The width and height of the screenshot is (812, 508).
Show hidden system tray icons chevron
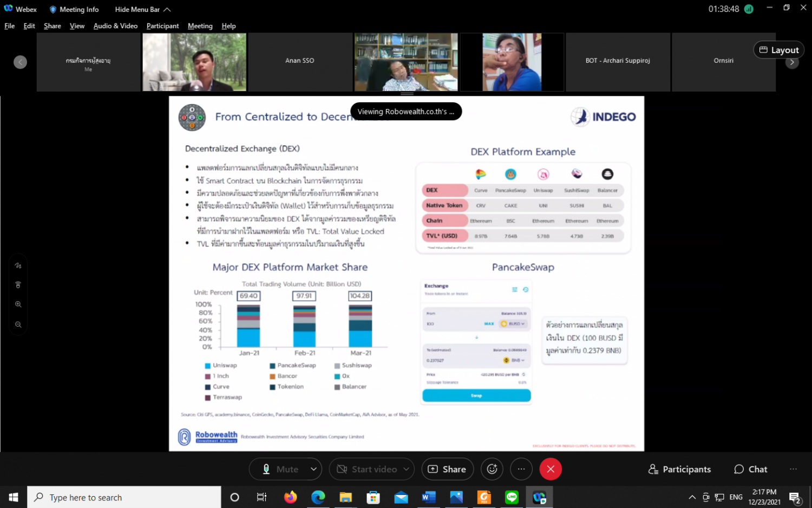coord(692,497)
